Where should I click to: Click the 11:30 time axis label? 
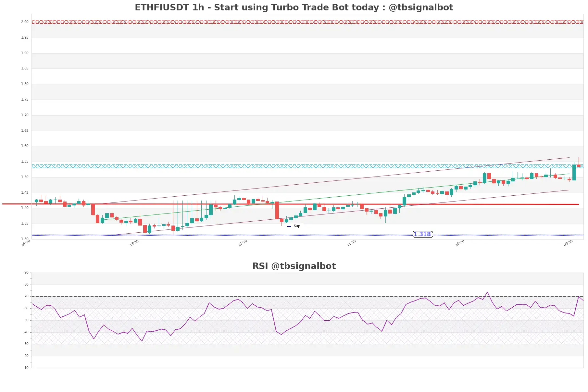coord(351,243)
